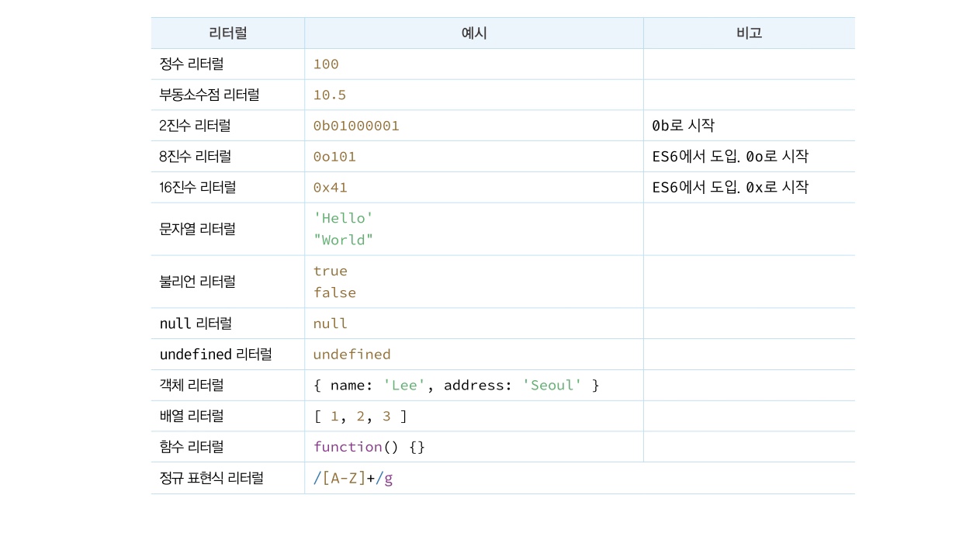Click the string literal 'Hello'
This screenshot has height=533, width=980.
tap(344, 218)
